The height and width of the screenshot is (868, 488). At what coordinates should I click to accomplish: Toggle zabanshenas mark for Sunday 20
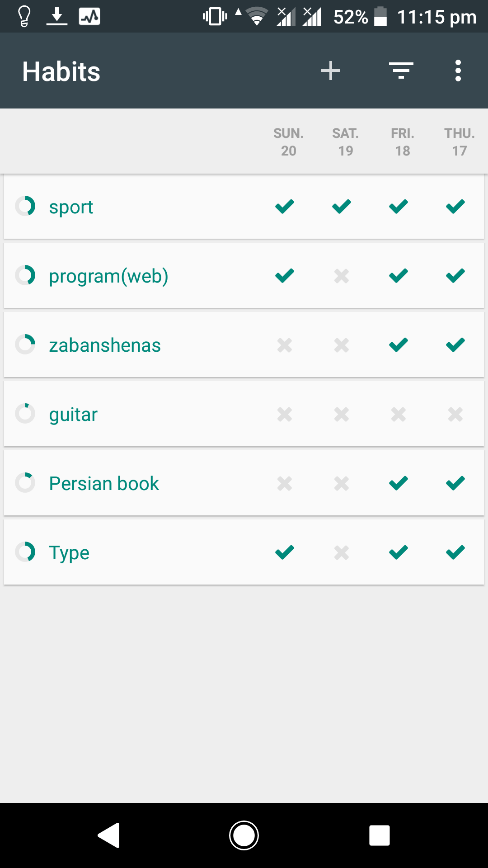click(x=285, y=345)
